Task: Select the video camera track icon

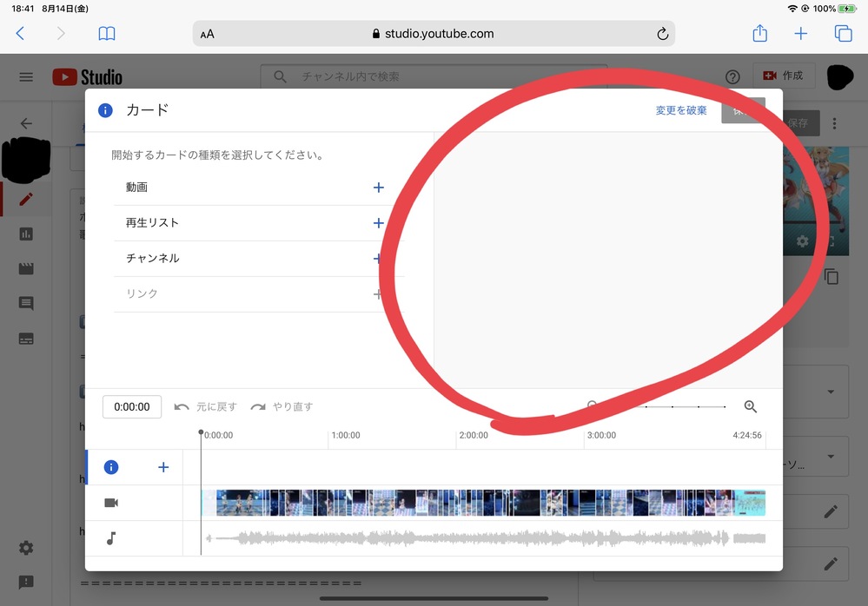Action: (111, 503)
